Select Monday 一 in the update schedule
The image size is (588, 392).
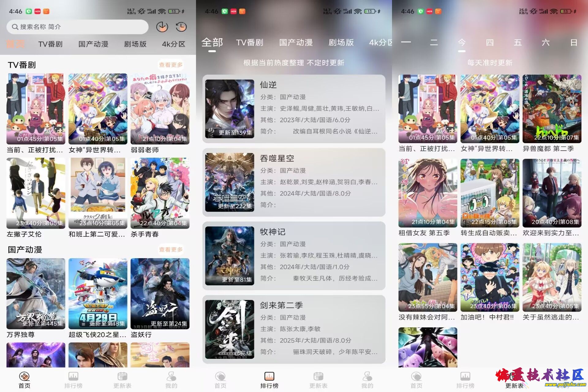click(x=406, y=43)
